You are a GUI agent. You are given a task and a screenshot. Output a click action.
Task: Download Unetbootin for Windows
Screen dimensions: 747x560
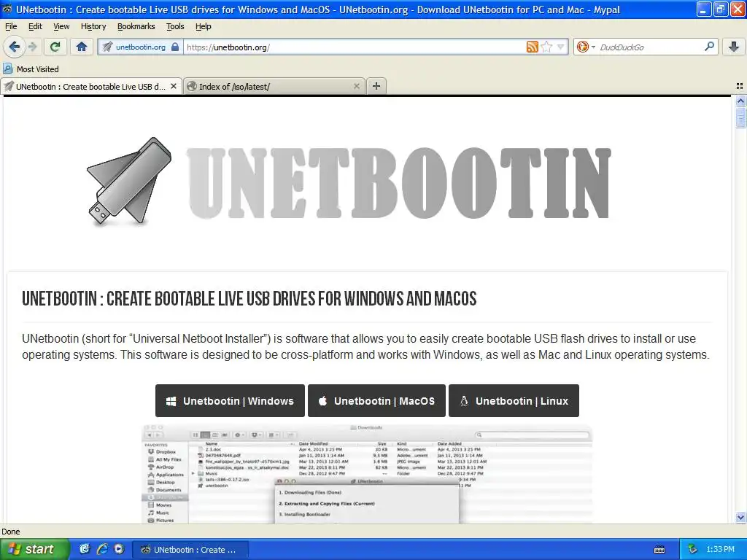coord(230,401)
